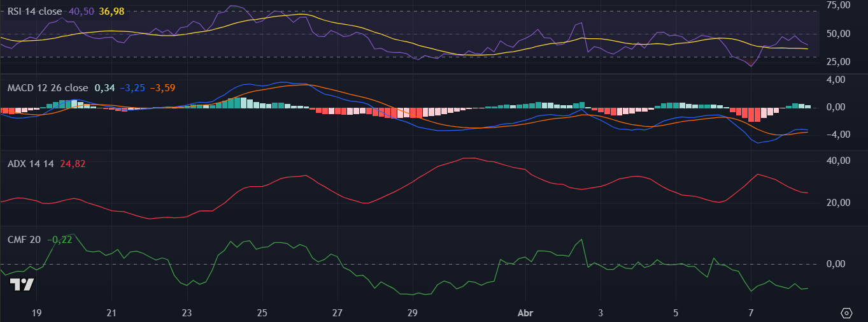Click date 25 on the time axis
Image resolution: width=868 pixels, height=322 pixels.
(262, 313)
